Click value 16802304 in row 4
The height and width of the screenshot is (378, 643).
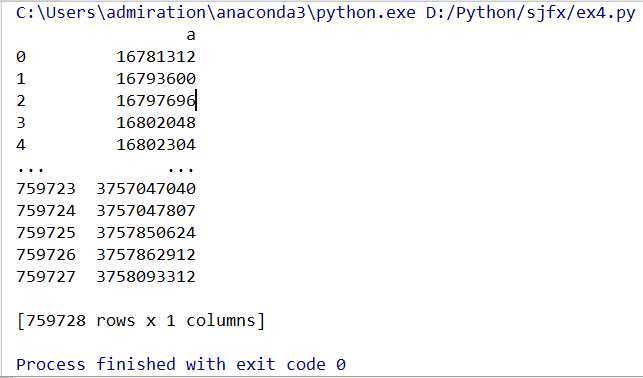[156, 145]
